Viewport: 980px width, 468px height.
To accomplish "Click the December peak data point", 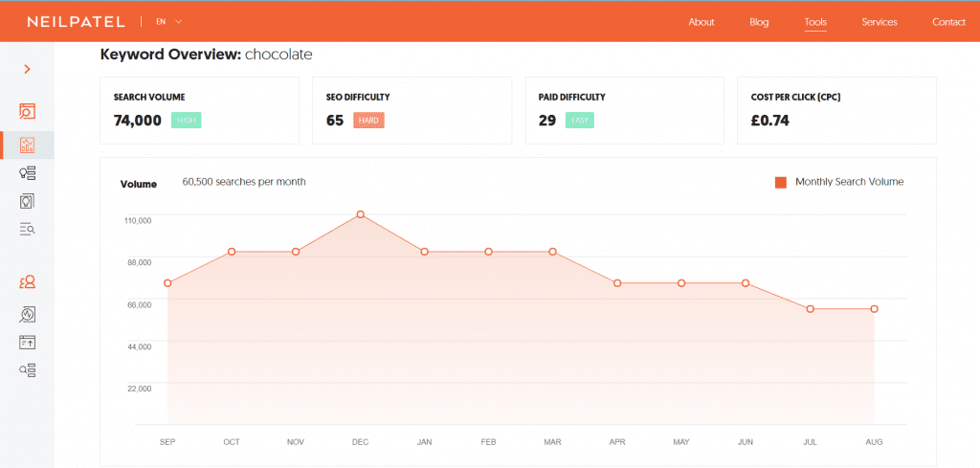I will [360, 214].
